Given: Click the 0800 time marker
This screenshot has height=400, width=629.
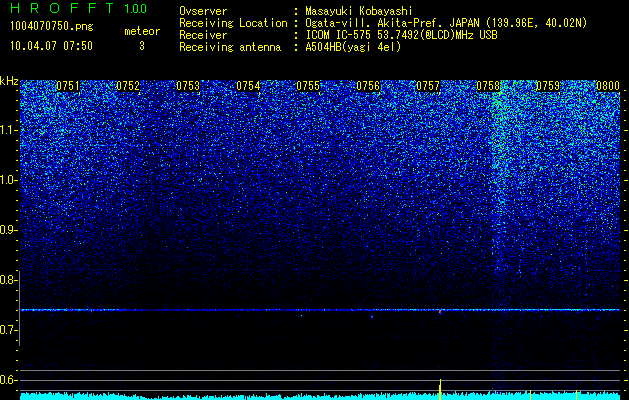Looking at the screenshot, I should pos(608,86).
